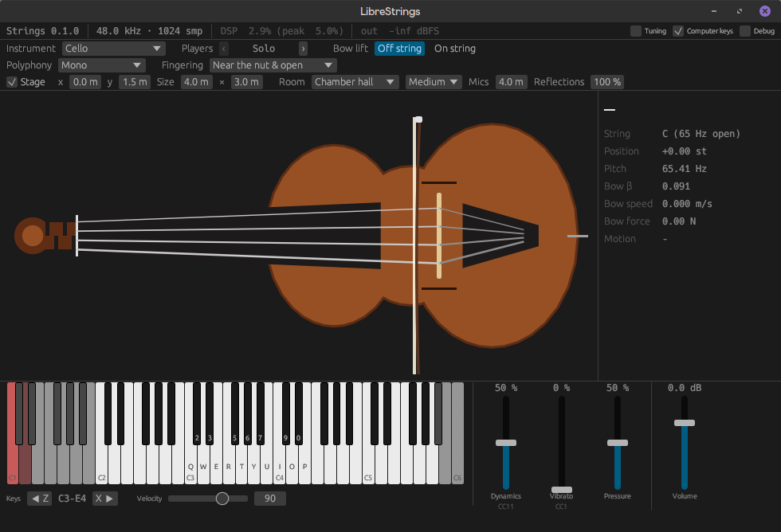Click next players arrow
Image resolution: width=781 pixels, height=532 pixels.
(303, 49)
